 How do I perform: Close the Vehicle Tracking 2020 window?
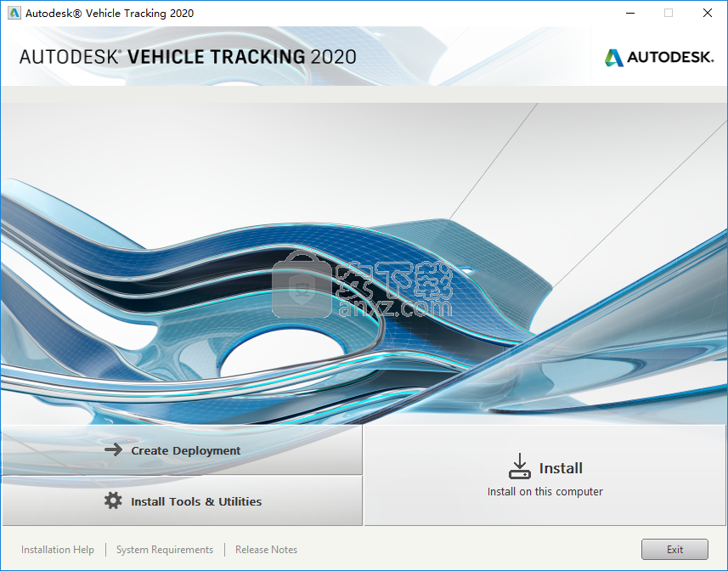click(x=707, y=13)
